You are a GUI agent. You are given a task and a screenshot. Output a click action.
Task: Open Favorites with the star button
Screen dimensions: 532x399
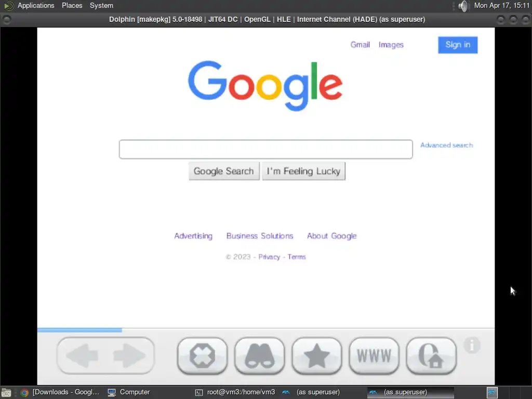click(317, 355)
